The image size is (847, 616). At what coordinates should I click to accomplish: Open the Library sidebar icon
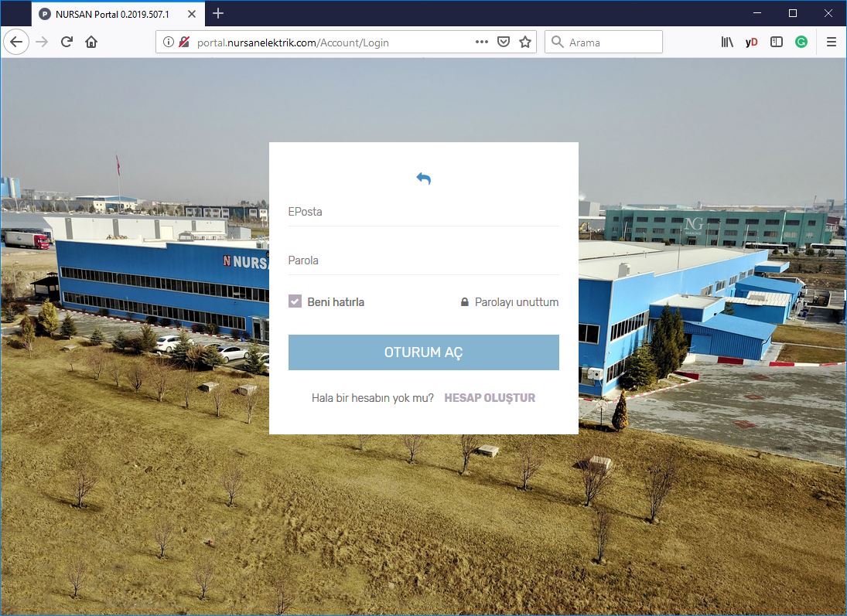727,43
